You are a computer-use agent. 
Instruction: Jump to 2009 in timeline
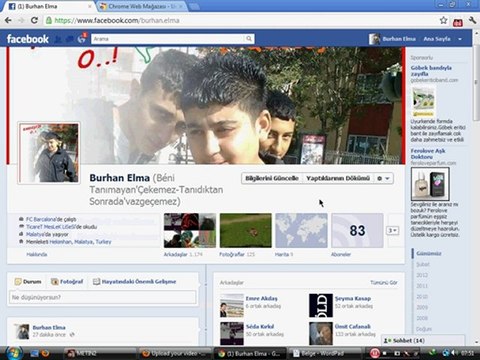[422, 307]
